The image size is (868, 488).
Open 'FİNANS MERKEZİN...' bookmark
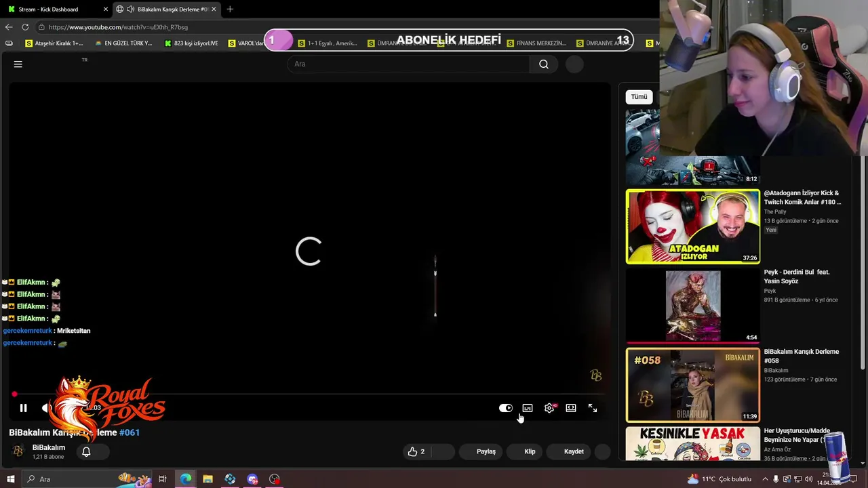point(536,43)
